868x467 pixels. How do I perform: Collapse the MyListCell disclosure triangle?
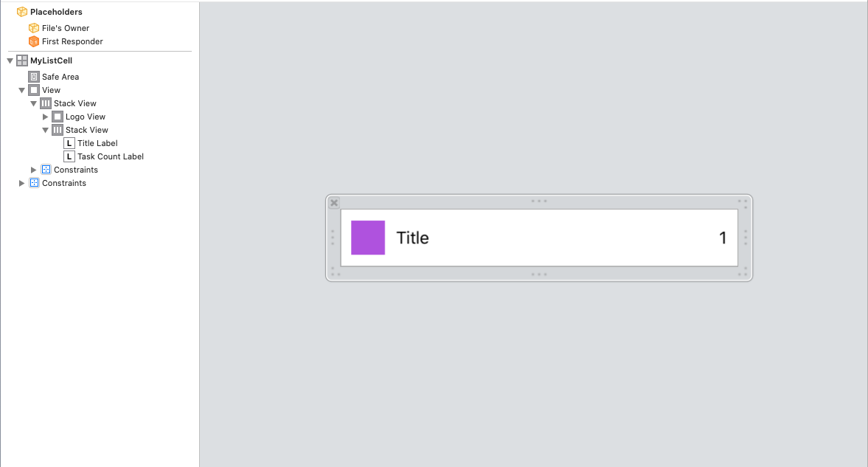click(10, 60)
